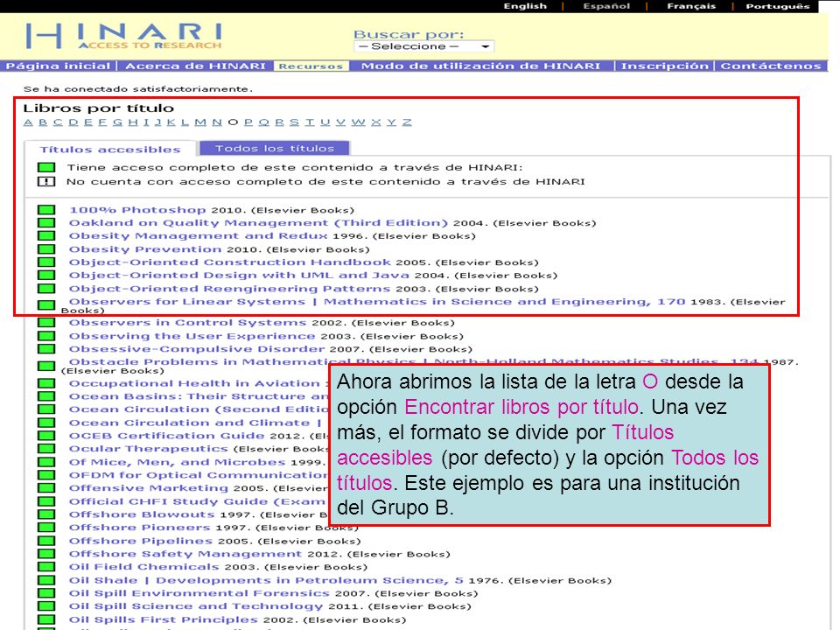Open Observers for Linear Systems book

[x=377, y=302]
